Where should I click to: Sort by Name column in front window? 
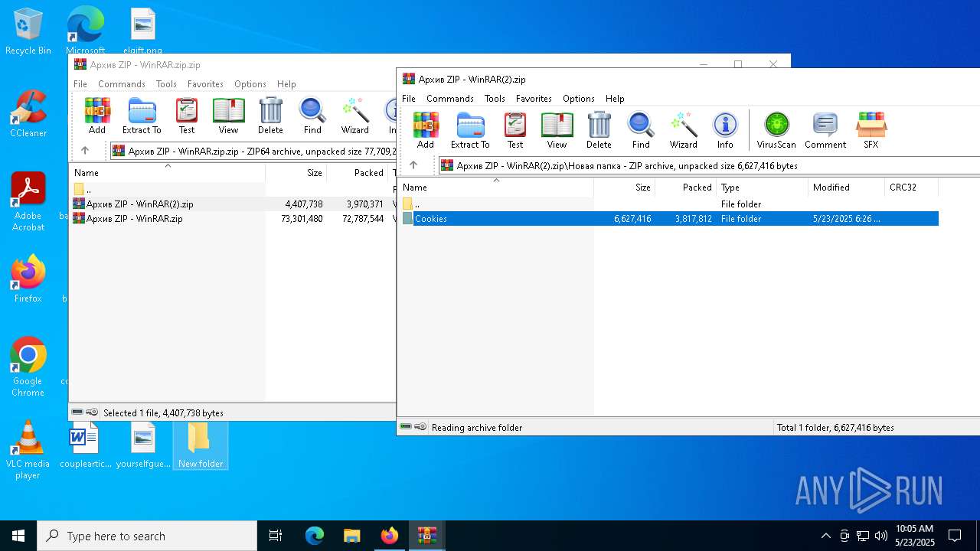tap(496, 187)
